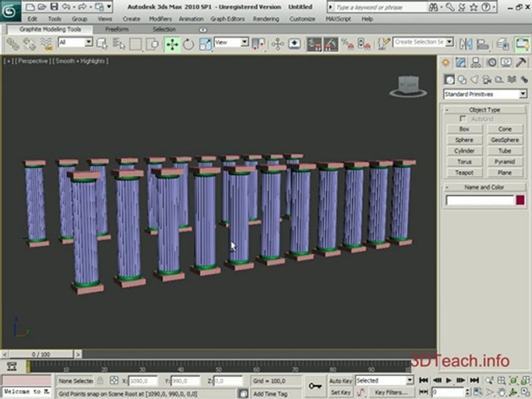Open the Utilities hammer panel tab
The image size is (532, 399).
pyautogui.click(x=521, y=63)
